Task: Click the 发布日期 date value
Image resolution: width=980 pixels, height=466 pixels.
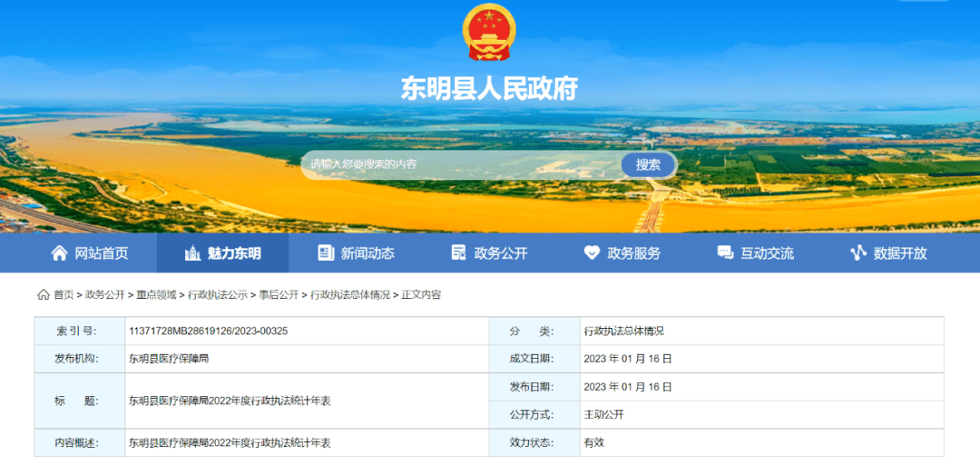Action: (x=628, y=387)
